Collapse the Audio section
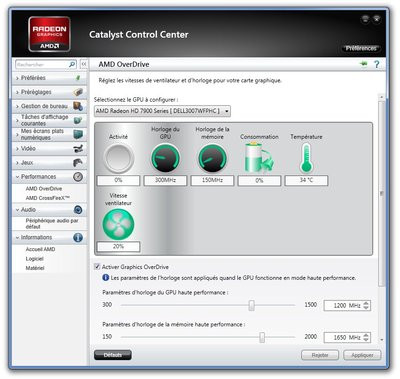The image size is (400, 379). point(49,210)
